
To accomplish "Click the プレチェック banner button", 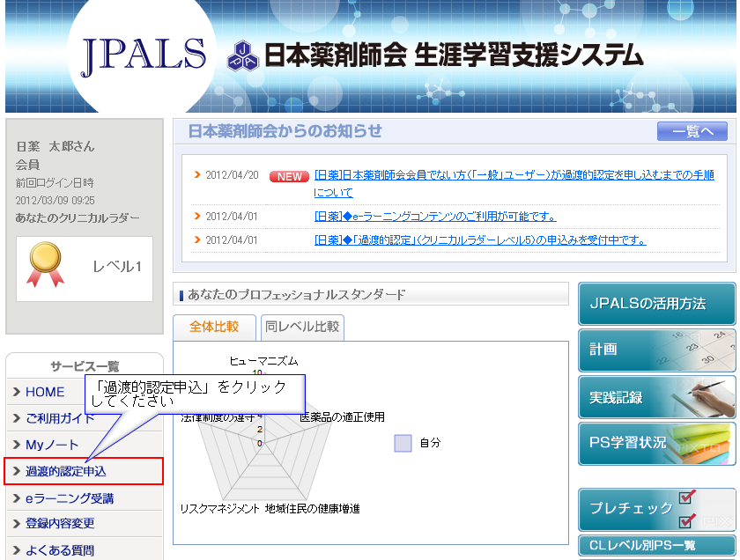I will coord(657,510).
